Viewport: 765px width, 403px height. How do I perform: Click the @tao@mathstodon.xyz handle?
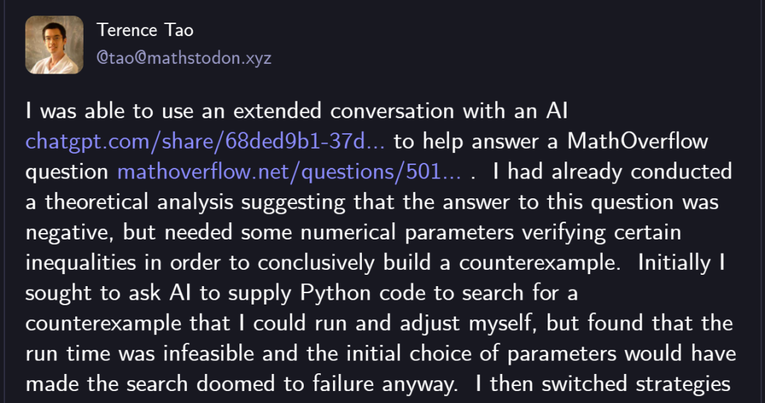click(x=183, y=57)
